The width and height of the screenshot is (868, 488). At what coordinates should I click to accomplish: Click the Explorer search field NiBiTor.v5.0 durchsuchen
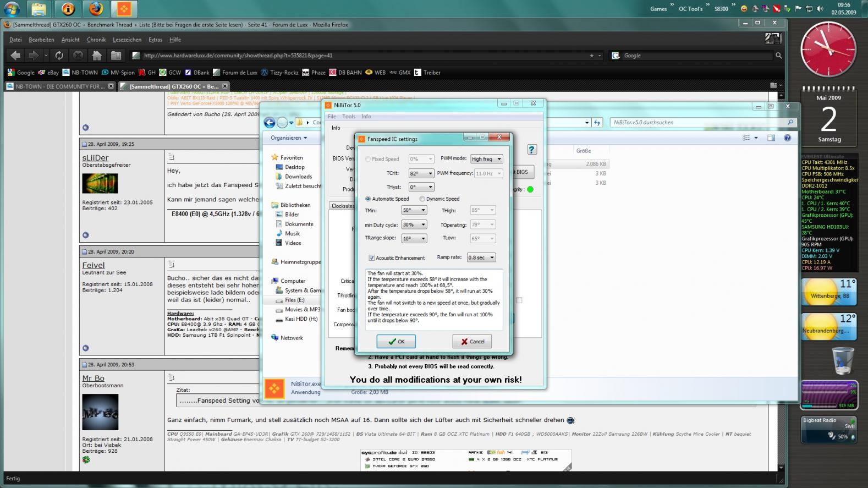point(702,122)
